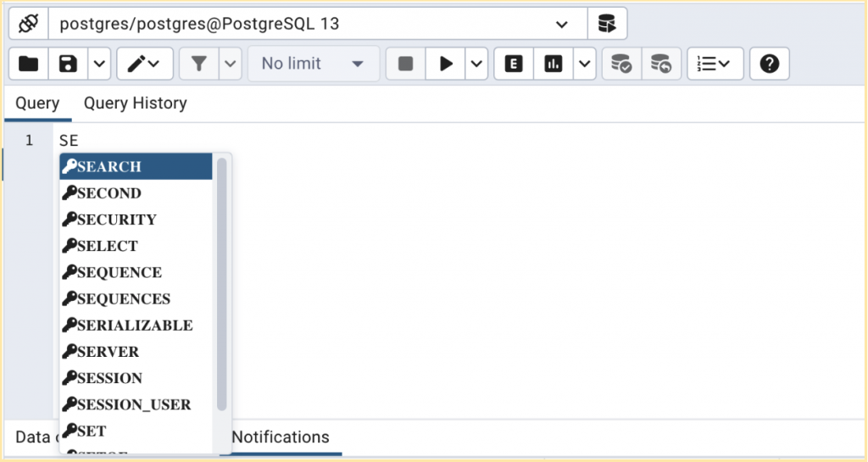Click the Commit transaction icon

[x=621, y=64]
